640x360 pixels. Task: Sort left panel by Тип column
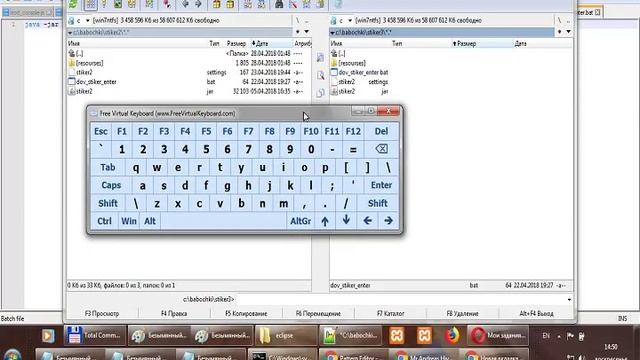[214, 43]
